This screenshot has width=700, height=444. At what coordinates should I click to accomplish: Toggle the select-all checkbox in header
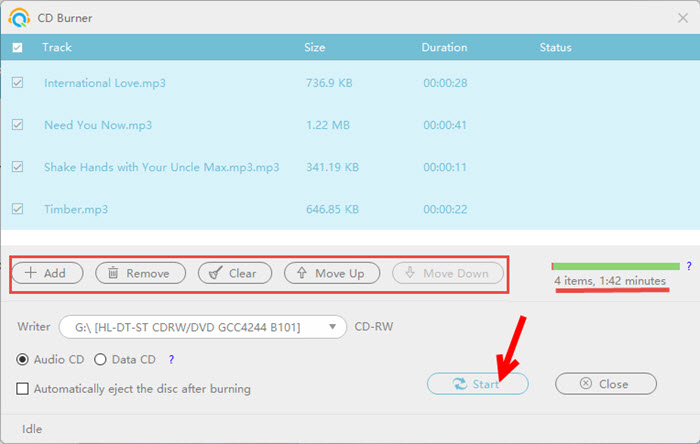[17, 47]
